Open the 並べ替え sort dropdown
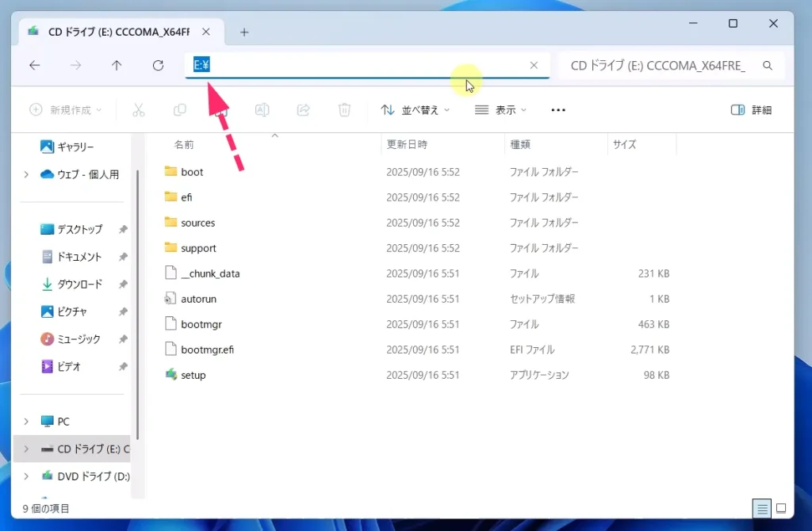The image size is (812, 531). (x=416, y=110)
